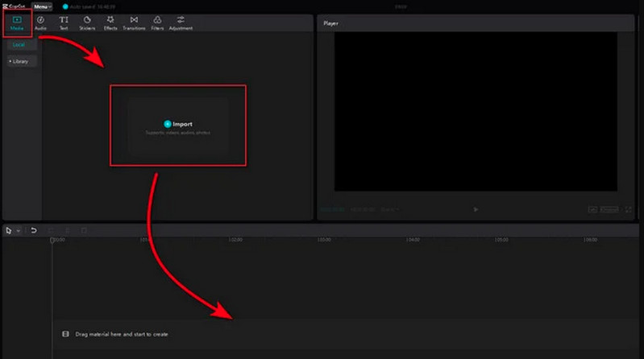Image resolution: width=644 pixels, height=359 pixels.
Task: Open the Media tab
Action: [x=17, y=23]
